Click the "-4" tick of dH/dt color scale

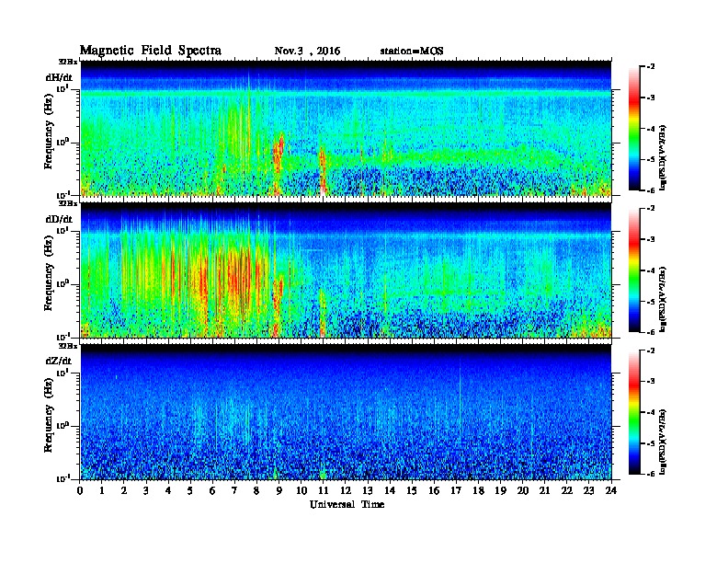pos(651,129)
